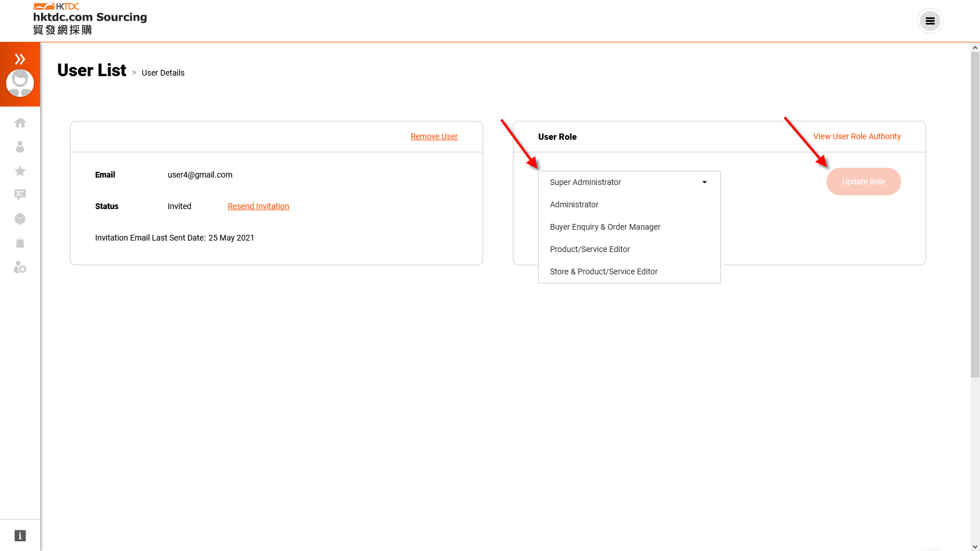Click the 25 May 2021 date
Image resolution: width=980 pixels, height=551 pixels.
point(231,238)
